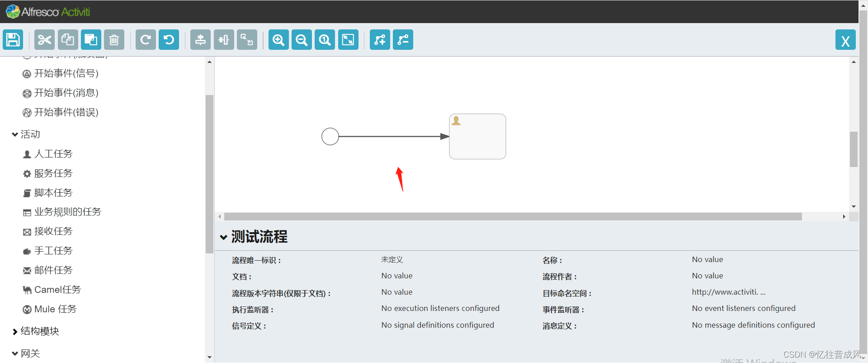Cut selection using the scissors icon
This screenshot has width=868, height=363.
(44, 40)
